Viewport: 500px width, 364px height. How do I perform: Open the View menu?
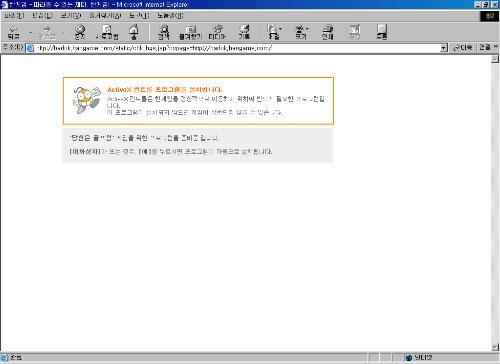[x=71, y=16]
